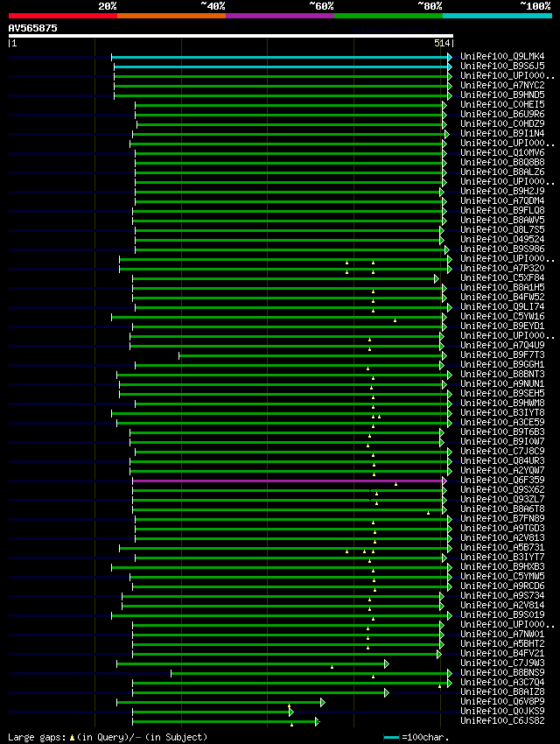Select the UniRef100_B9GGH1 label

point(502,364)
